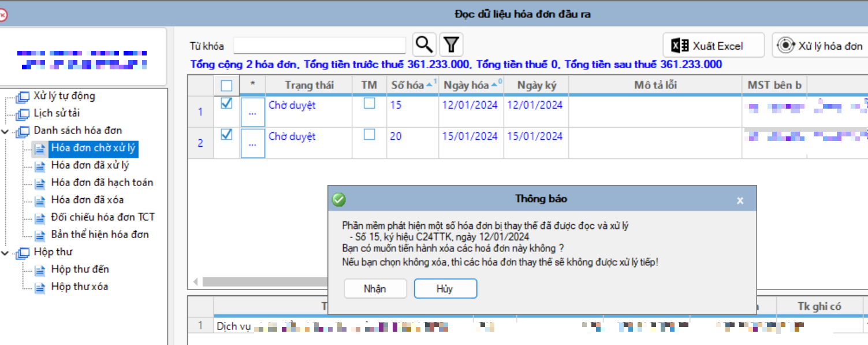Uncheck the checkbox for invoice row 1
The width and height of the screenshot is (868, 345).
click(x=227, y=103)
